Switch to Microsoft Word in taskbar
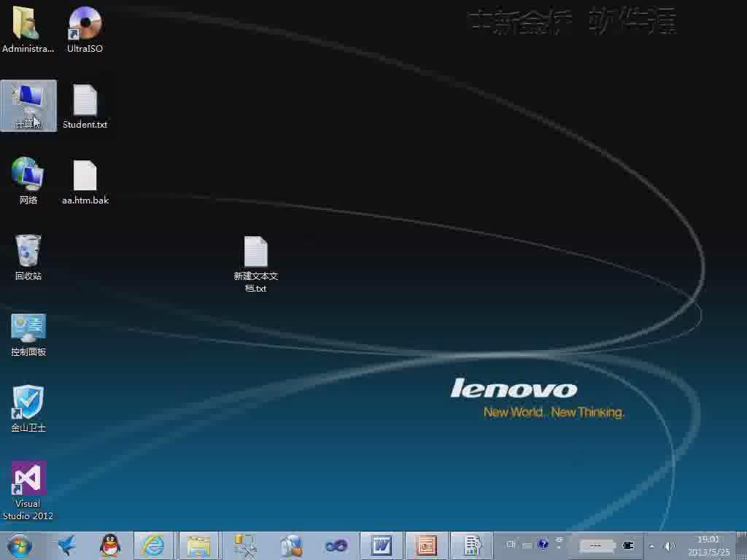This screenshot has height=560, width=747. [381, 545]
